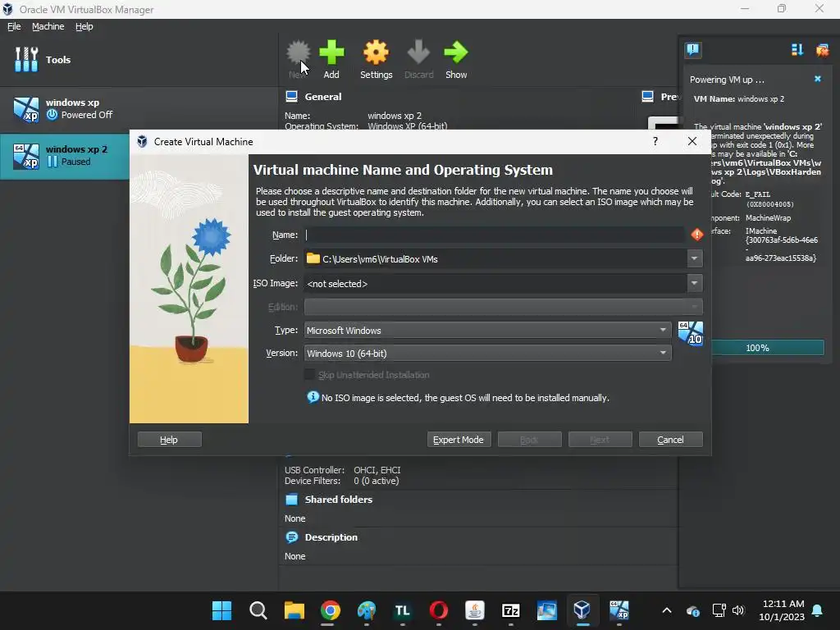This screenshot has width=840, height=630.
Task: Click the blue info icon near ISO message
Action: coord(313,397)
